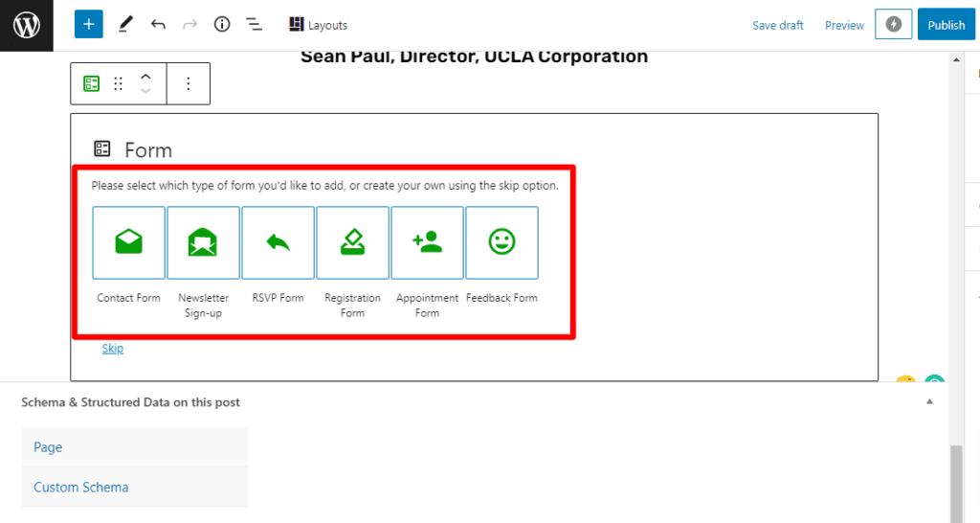The image size is (980, 523).
Task: Open the Page schema tab
Action: pos(134,447)
